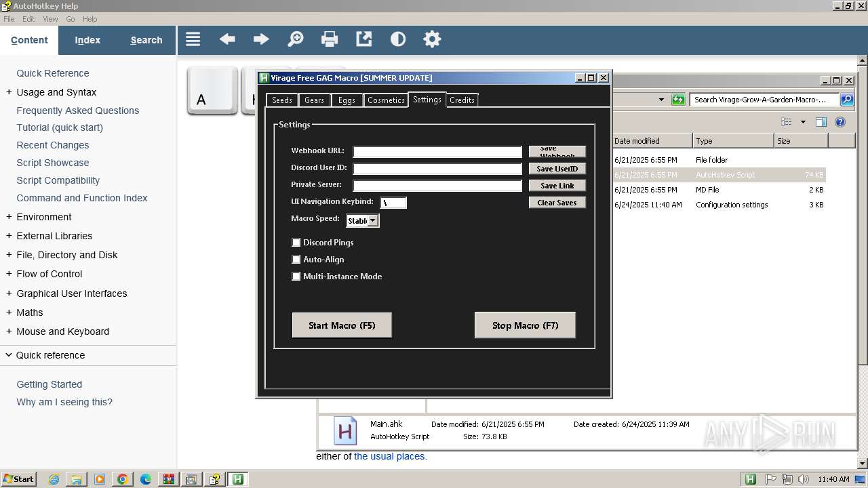Expand Usage and Syntax in help contents
Image resolution: width=868 pixels, height=488 pixels.
coord(9,92)
